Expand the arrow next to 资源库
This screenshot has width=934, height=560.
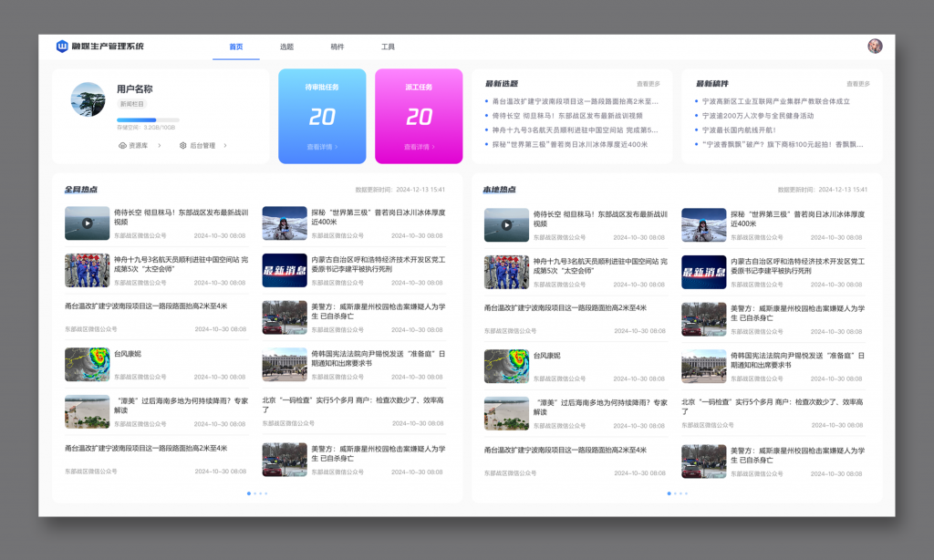160,145
